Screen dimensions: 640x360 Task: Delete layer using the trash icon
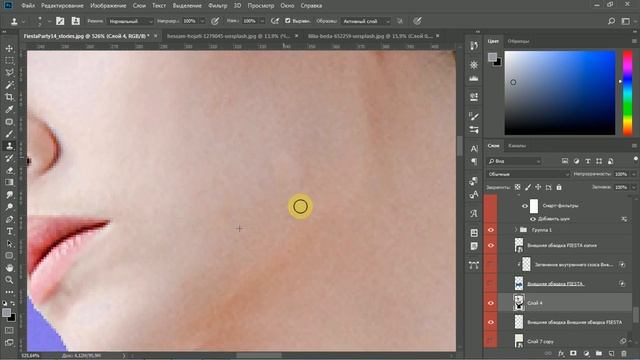coord(624,353)
